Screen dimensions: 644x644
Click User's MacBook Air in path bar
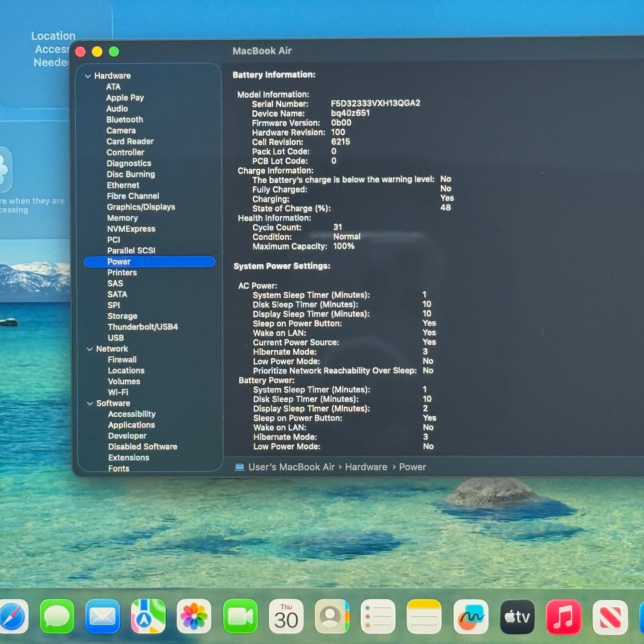[291, 467]
